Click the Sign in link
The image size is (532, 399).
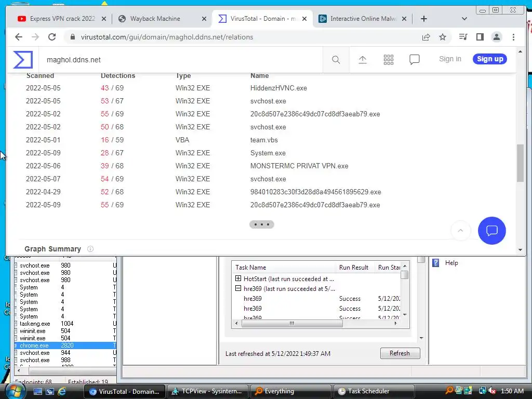(450, 59)
